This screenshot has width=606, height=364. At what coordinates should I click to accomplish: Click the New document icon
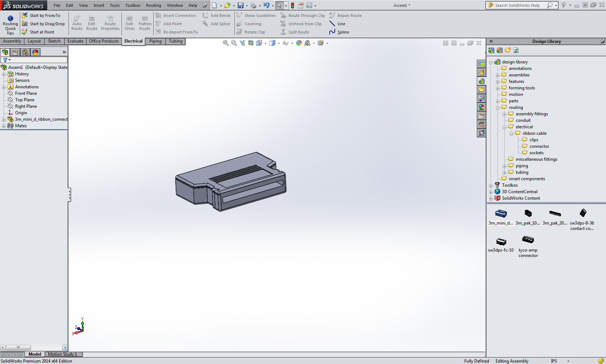click(x=215, y=5)
